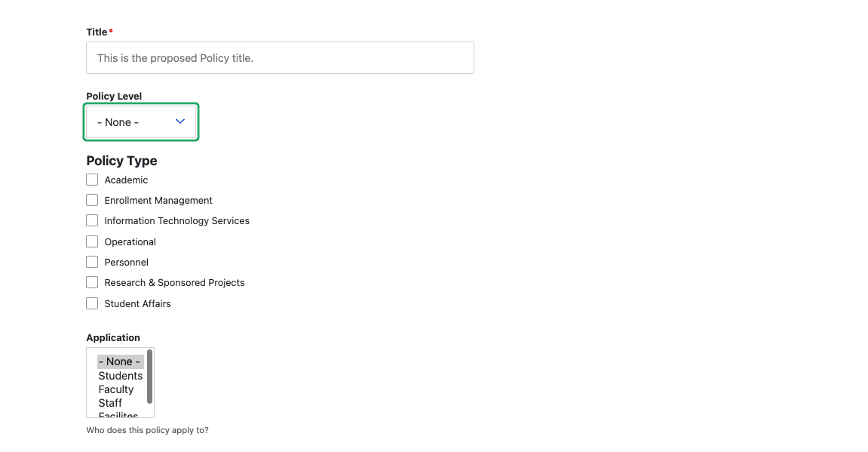Select the Operational checkbox
The width and height of the screenshot is (868, 452).
coord(92,241)
